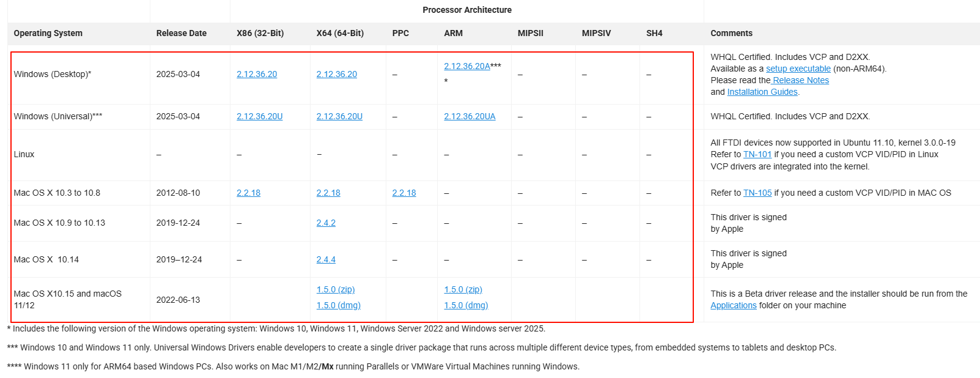Download Mac OS X 10.14 driver 2.4.4

click(326, 259)
